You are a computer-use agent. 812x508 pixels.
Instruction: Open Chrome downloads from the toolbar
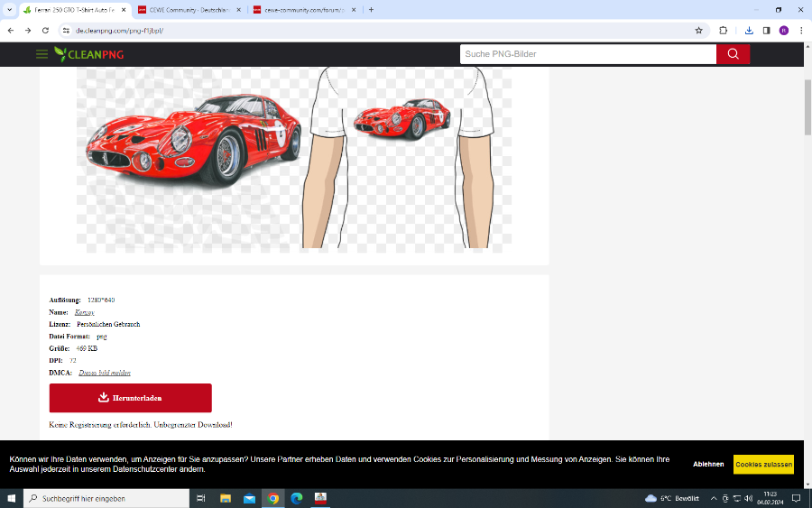[749, 30]
